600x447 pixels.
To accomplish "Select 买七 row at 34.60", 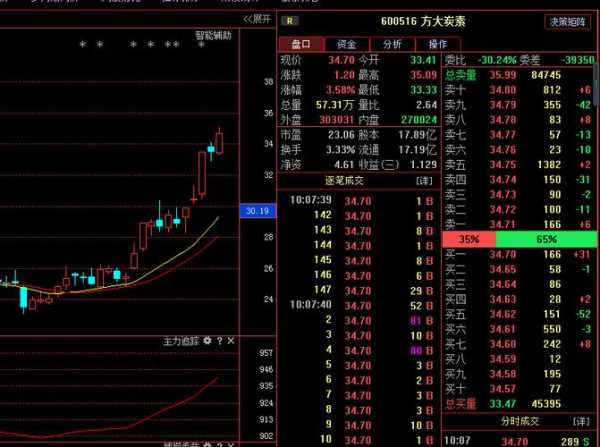I will point(518,344).
